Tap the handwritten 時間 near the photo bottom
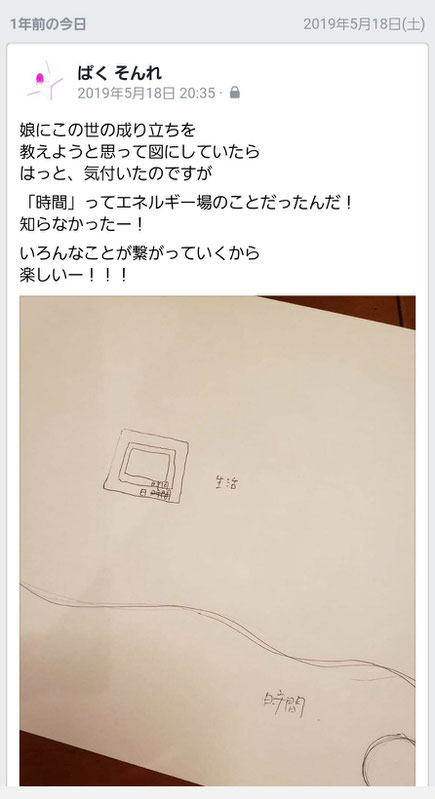Screen dimensions: 435x799 285,705
